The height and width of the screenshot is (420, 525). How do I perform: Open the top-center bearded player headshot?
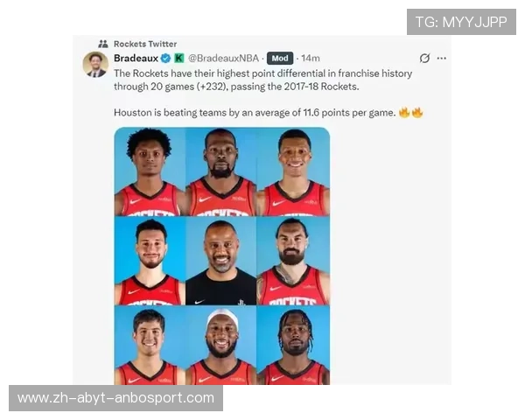click(x=221, y=171)
